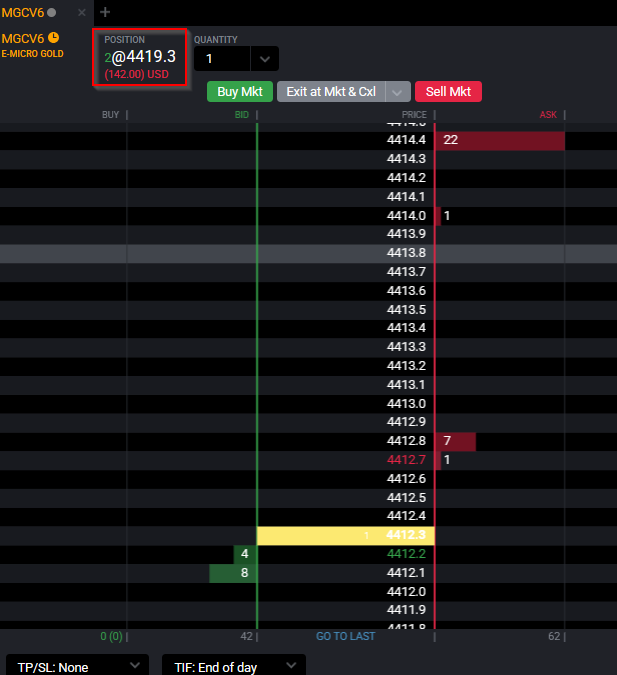Viewport: 617px width, 675px height.
Task: Click price level 4412.1
Action: [x=406, y=573]
